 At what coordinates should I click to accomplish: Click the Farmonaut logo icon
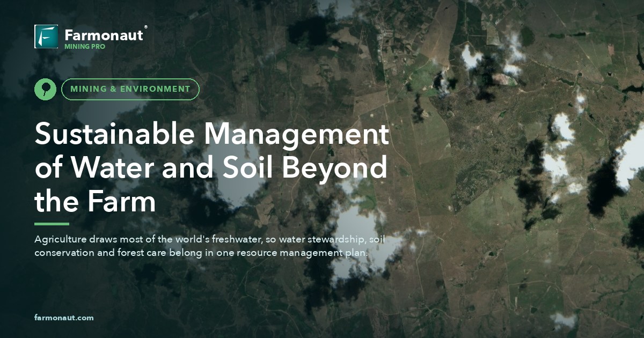click(x=46, y=36)
